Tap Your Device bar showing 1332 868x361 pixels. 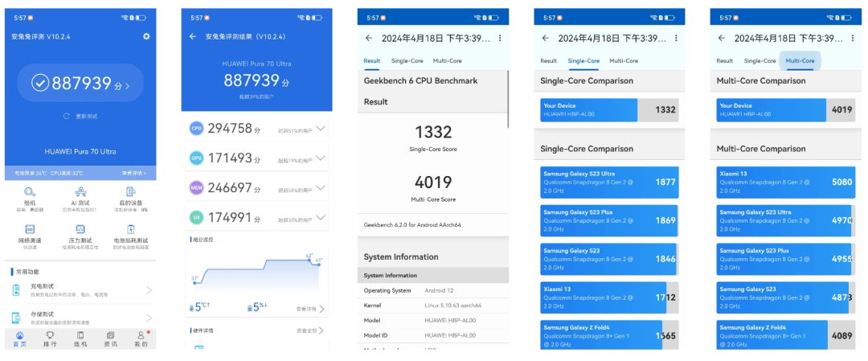click(609, 109)
